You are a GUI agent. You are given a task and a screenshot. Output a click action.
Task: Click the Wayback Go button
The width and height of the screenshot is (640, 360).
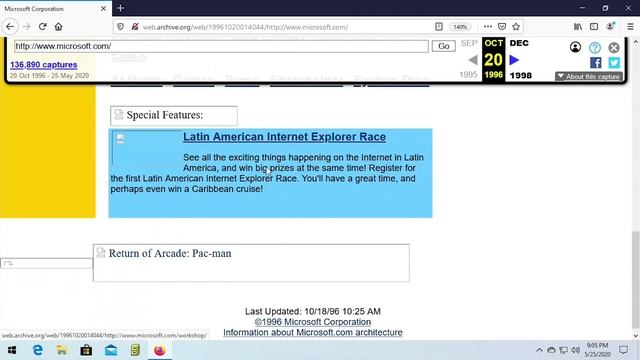pos(444,46)
